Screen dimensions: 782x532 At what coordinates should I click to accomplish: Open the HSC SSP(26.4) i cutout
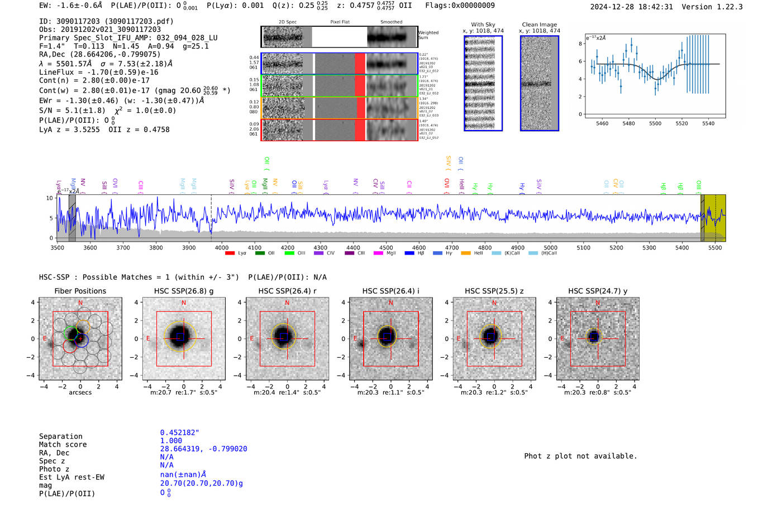point(391,339)
